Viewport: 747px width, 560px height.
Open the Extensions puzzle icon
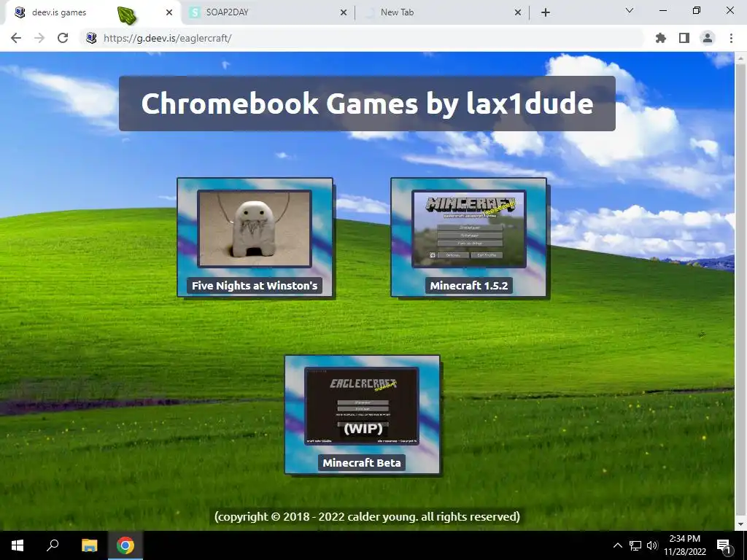pyautogui.click(x=661, y=38)
